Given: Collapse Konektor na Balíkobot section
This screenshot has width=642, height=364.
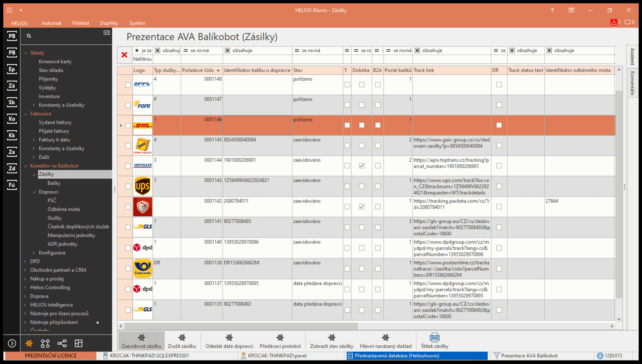Looking at the screenshot, I should [25, 166].
